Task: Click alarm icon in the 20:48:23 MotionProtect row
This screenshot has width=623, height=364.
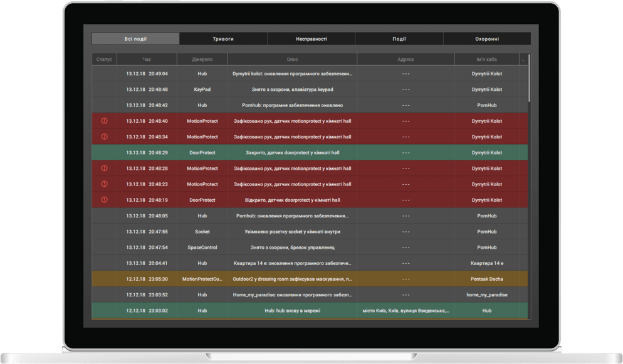Action: point(105,184)
